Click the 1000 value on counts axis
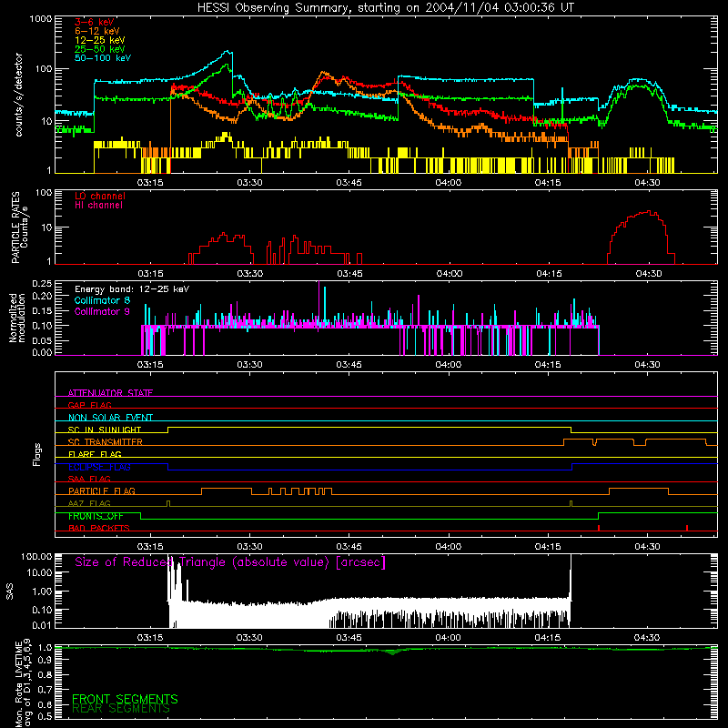728x728 pixels. (x=41, y=19)
